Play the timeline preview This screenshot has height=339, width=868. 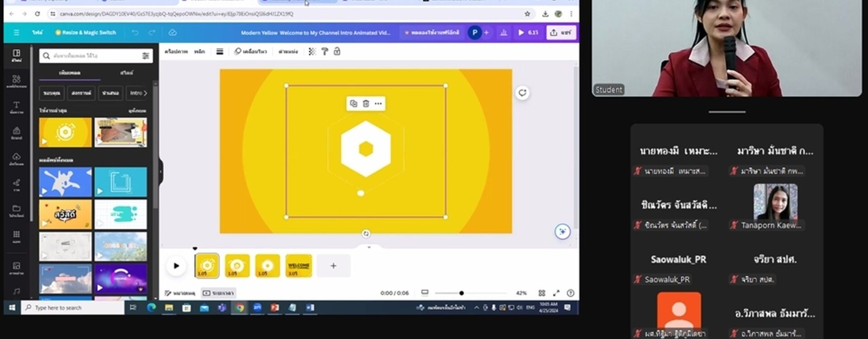point(176,266)
